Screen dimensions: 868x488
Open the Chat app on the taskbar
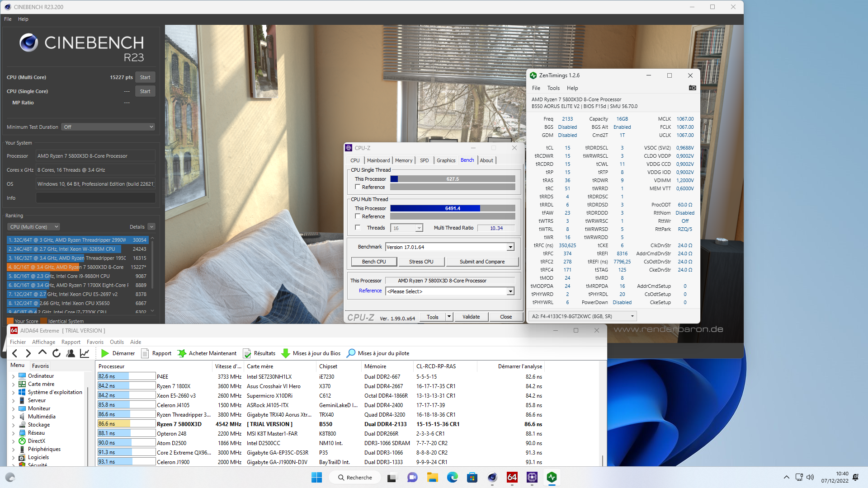412,477
